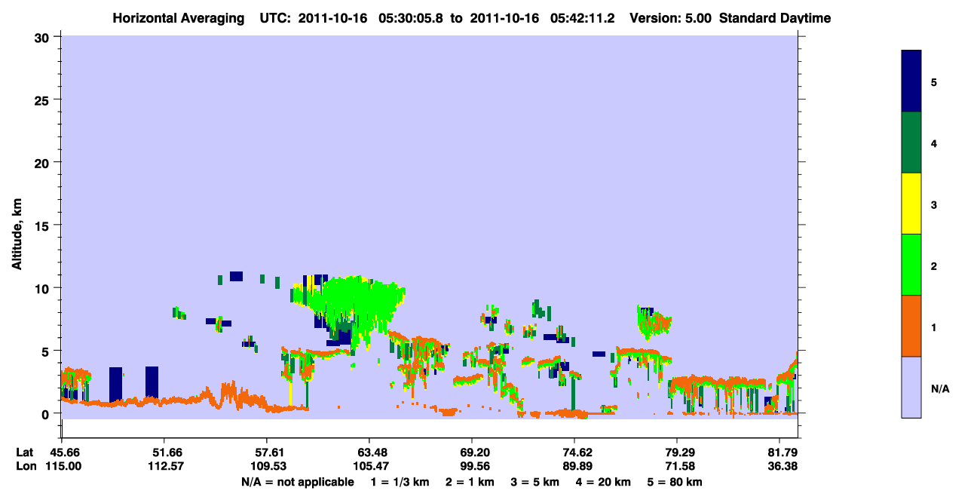Click the longitude value 109.53
Image resolution: width=980 pixels, height=503 pixels.
point(267,466)
